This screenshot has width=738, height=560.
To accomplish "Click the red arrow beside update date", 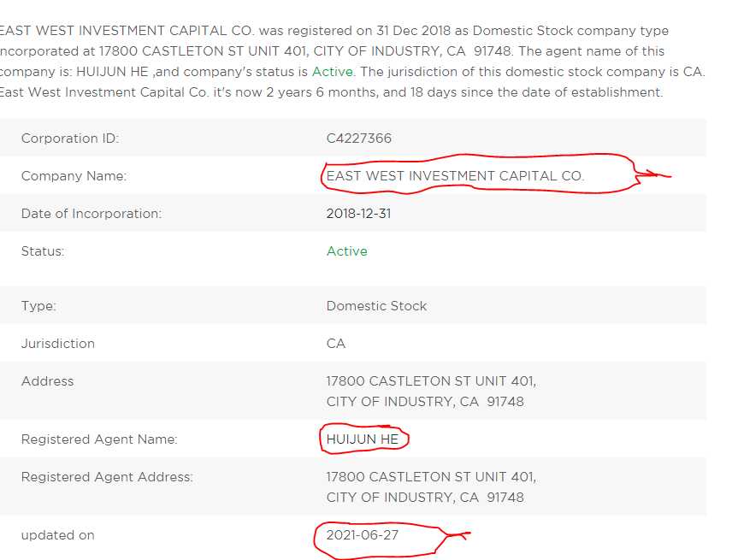I will pyautogui.click(x=458, y=535).
